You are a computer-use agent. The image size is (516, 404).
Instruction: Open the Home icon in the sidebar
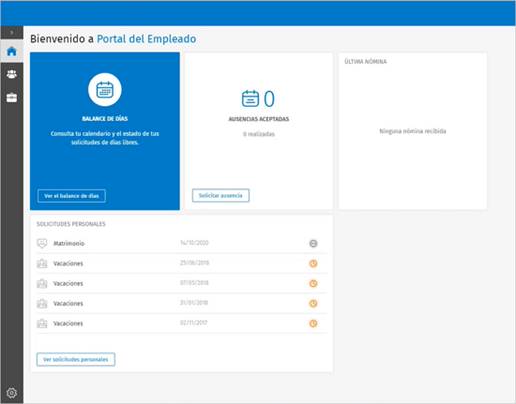point(12,51)
